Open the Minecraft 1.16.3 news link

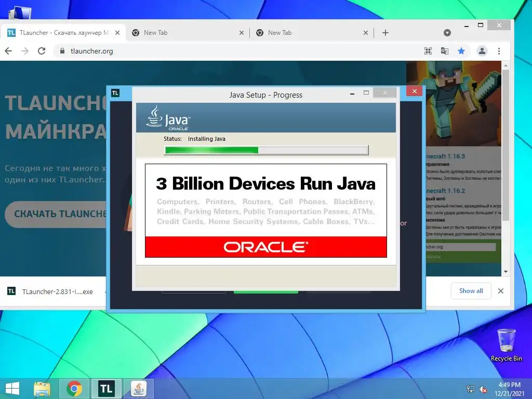pyautogui.click(x=445, y=156)
